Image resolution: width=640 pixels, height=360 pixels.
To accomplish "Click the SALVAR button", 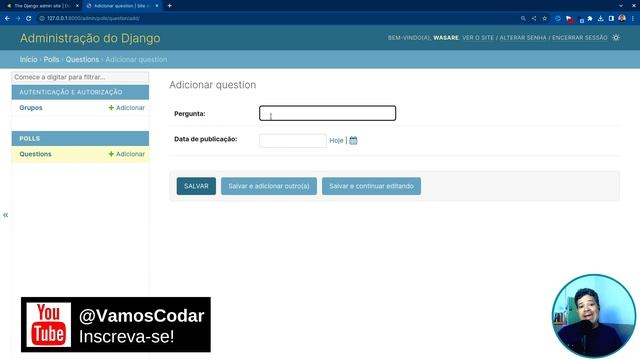I will [196, 186].
